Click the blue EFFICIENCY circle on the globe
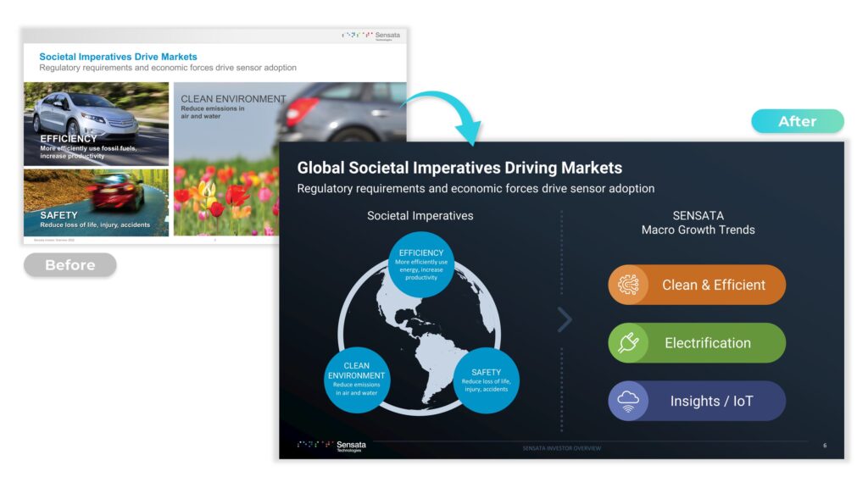The image size is (868, 488). pos(420,264)
